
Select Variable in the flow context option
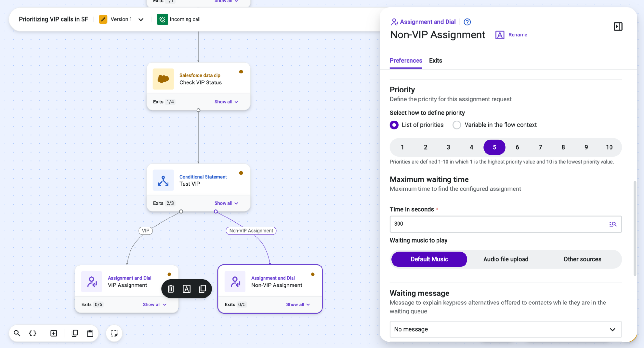[457, 125]
